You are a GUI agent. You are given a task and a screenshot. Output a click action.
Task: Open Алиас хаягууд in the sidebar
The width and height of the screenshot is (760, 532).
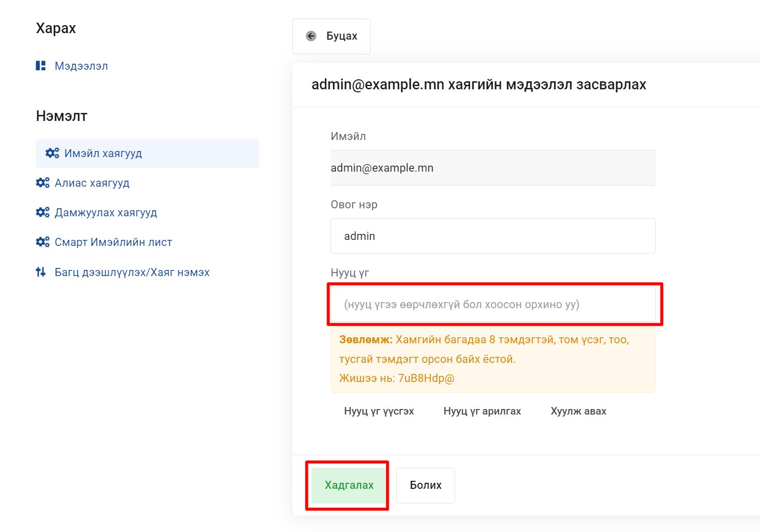click(x=92, y=183)
